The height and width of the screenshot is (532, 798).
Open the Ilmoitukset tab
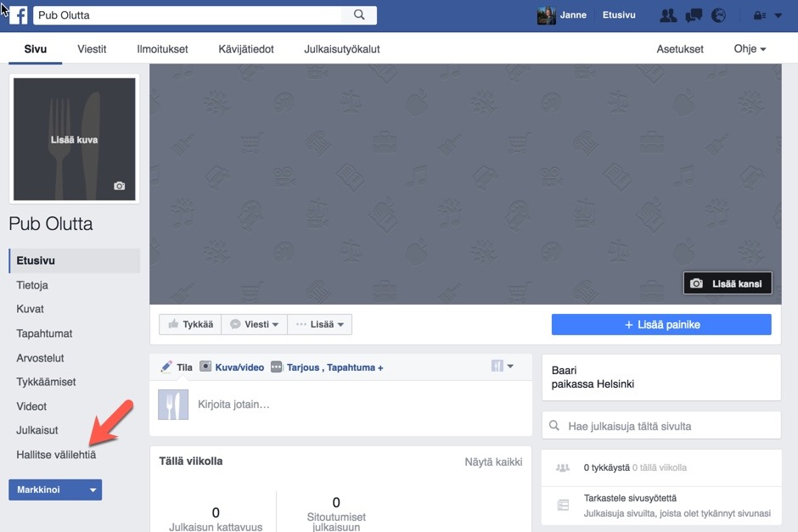(x=162, y=49)
